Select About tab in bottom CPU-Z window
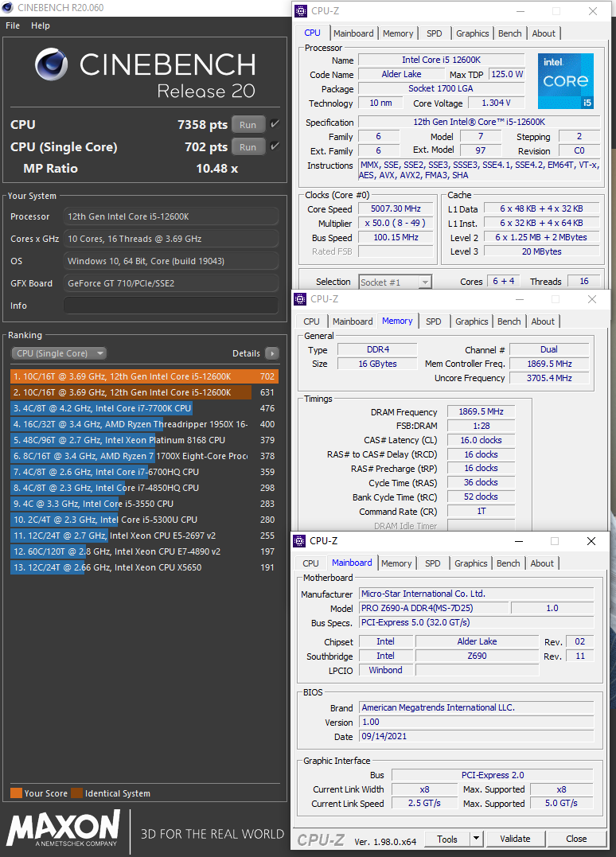 (542, 563)
